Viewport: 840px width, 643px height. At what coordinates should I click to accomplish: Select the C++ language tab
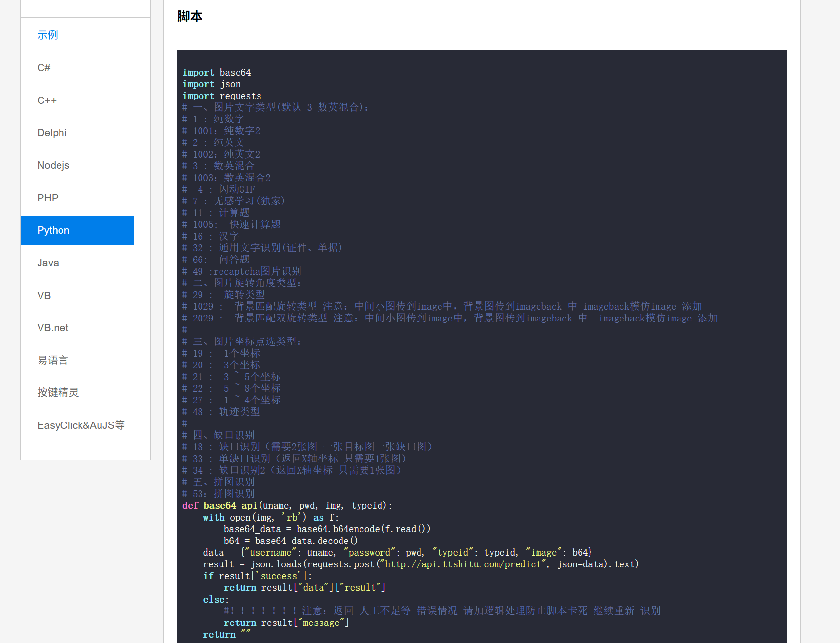coord(47,100)
